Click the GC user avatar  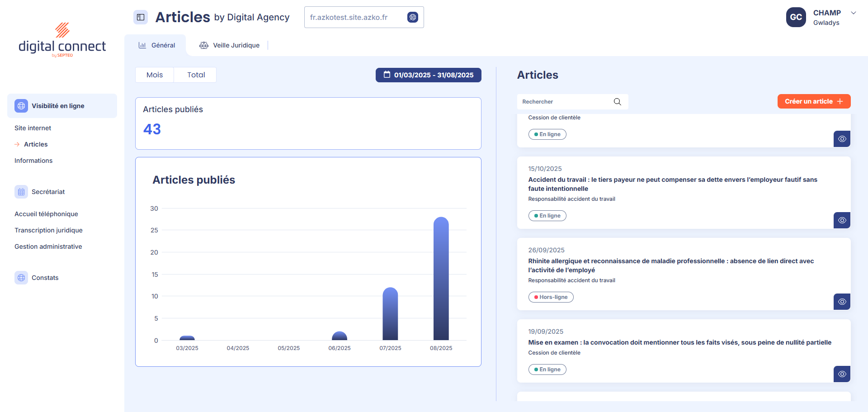[x=796, y=17]
